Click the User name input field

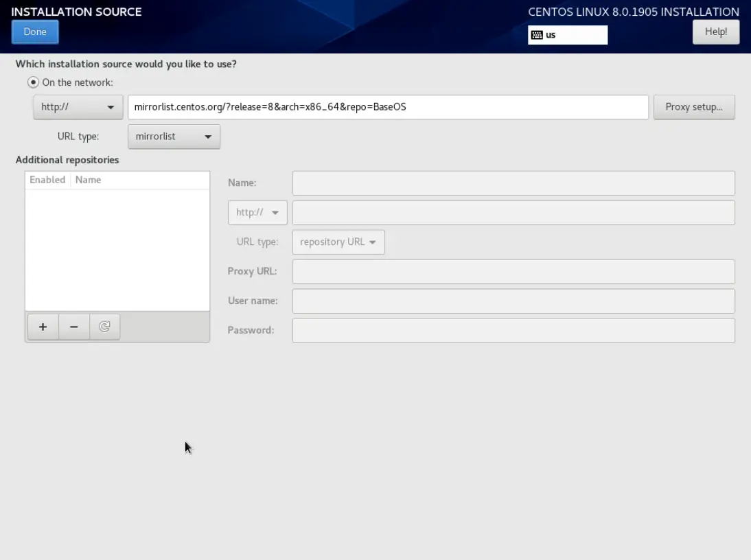pyautogui.click(x=513, y=301)
